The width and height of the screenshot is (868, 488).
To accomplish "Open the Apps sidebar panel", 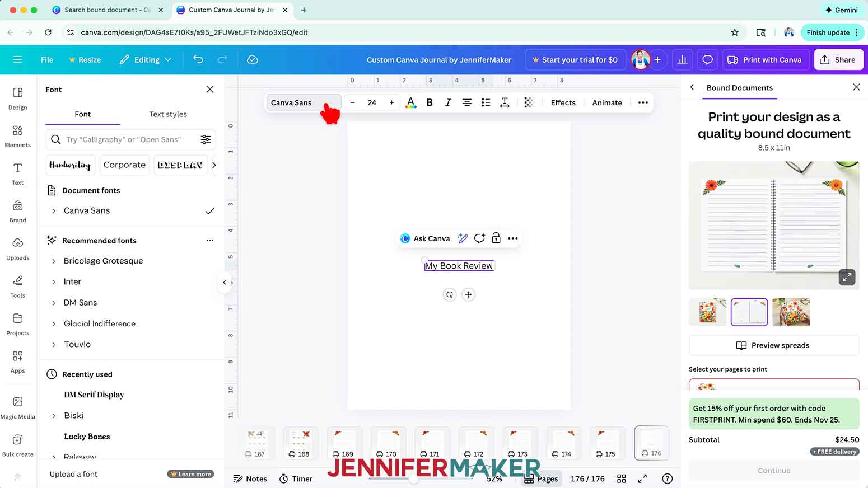I will (17, 362).
